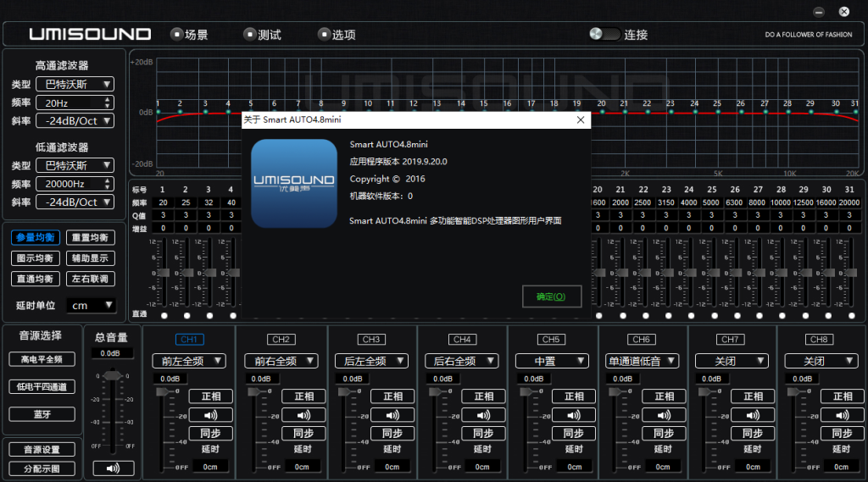Screen dimensions: 868x482
Task: Mute channel CH8 speaker icon
Action: pyautogui.click(x=842, y=415)
